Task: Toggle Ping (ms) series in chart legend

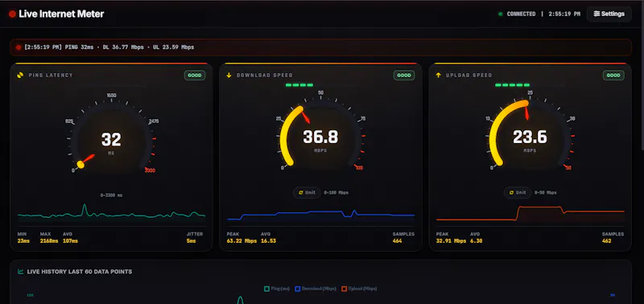Action: point(277,289)
